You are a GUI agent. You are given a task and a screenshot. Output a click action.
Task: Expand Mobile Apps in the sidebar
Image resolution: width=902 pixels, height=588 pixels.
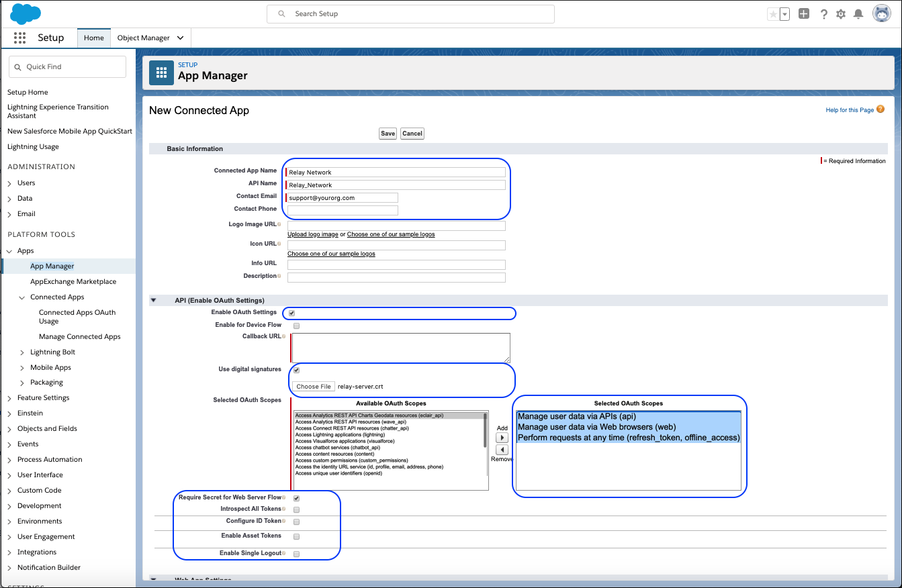(21, 367)
